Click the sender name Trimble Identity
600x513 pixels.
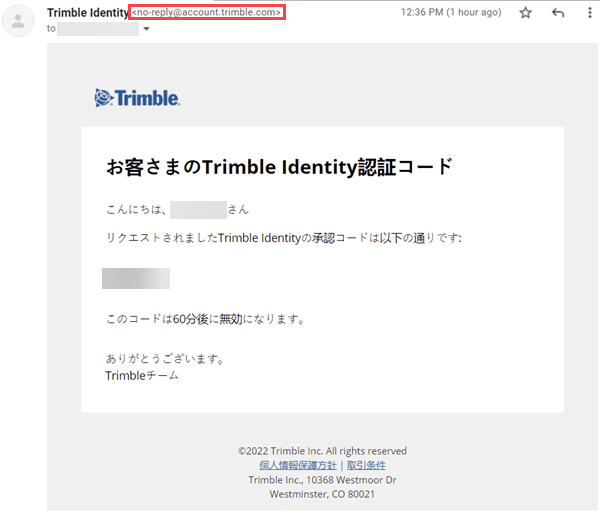pos(88,13)
